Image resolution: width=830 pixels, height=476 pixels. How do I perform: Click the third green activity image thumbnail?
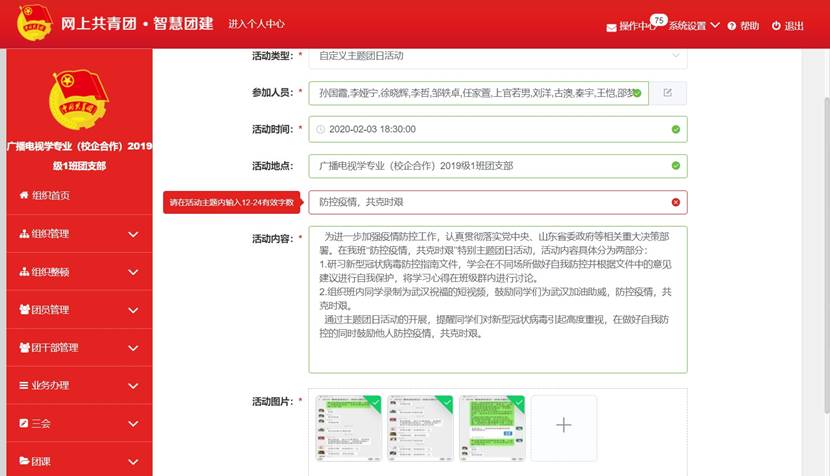point(490,426)
